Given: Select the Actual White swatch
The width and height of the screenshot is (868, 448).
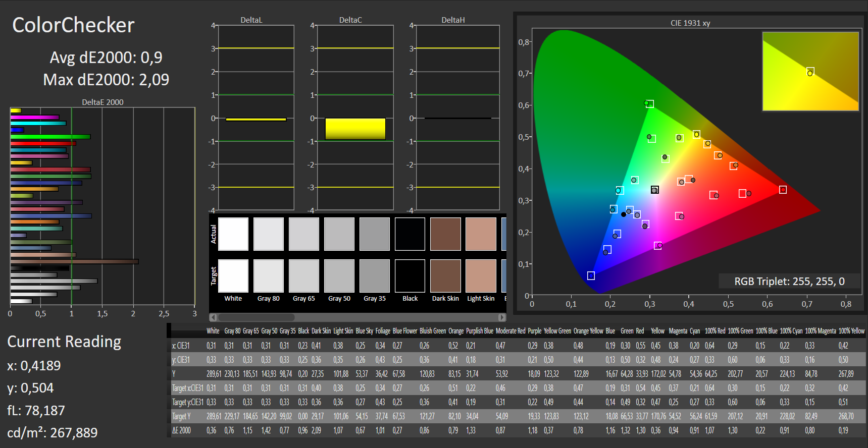Looking at the screenshot, I should pyautogui.click(x=233, y=234).
